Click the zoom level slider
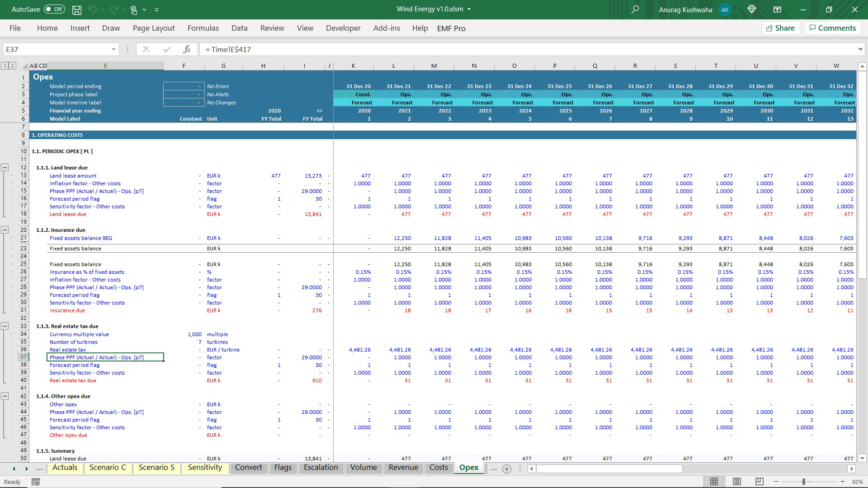The width and height of the screenshot is (868, 488). (x=804, y=482)
